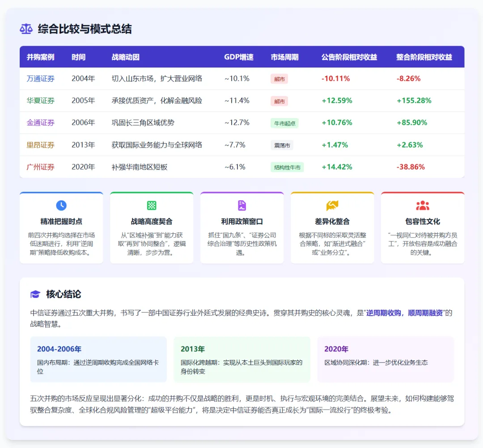Click 获取国际业务能力与全球网络 text
The height and width of the screenshot is (448, 483).
(157, 145)
